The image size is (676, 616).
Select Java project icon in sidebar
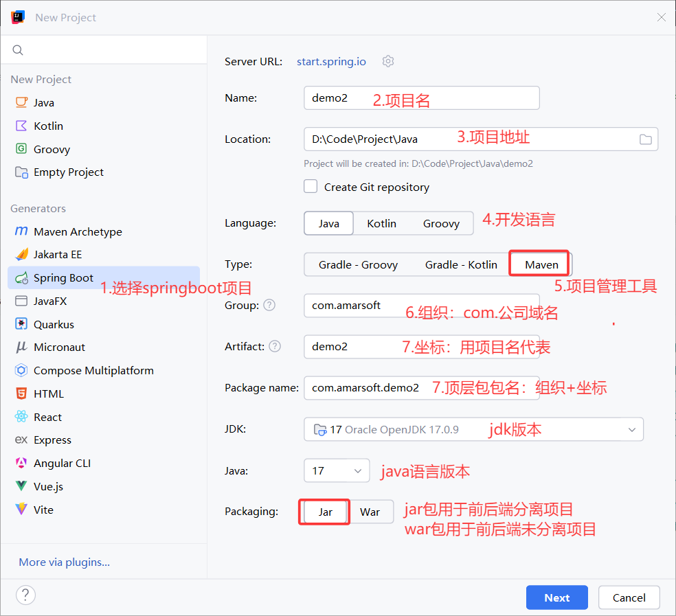click(x=21, y=102)
